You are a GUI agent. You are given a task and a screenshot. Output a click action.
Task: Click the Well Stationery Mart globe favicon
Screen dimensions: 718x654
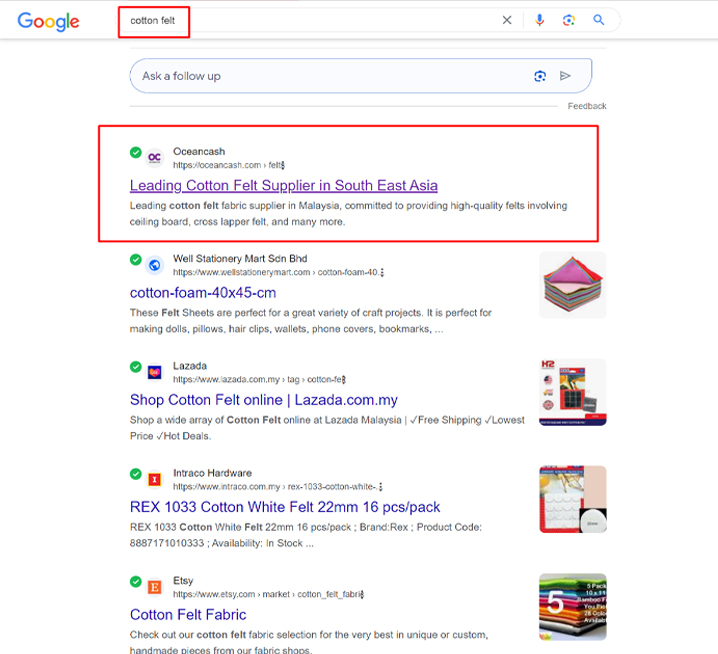(155, 265)
